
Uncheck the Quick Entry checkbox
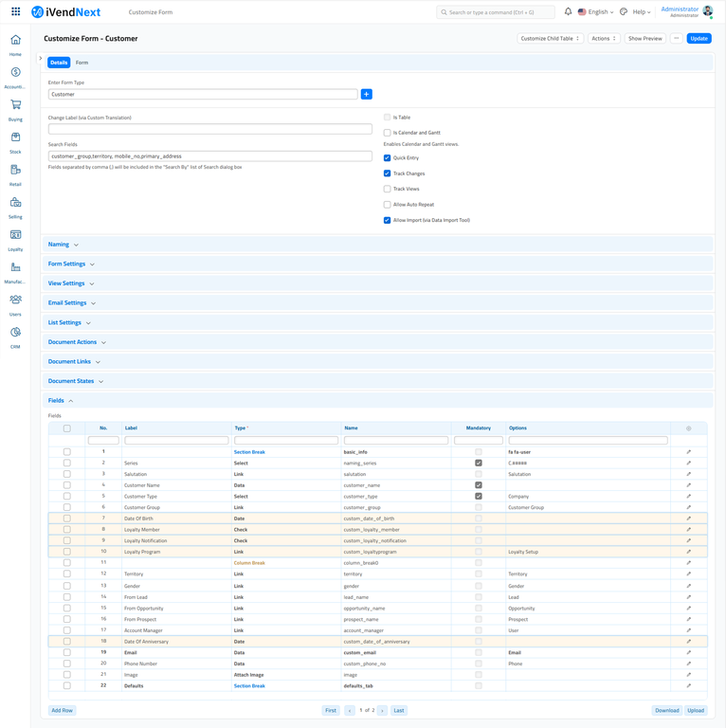point(387,158)
